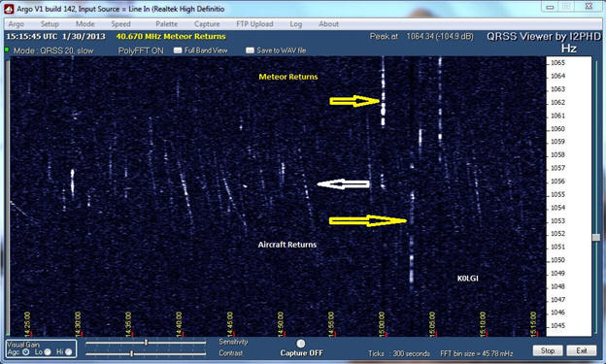
Task: Open the FTP Upload menu
Action: (254, 24)
